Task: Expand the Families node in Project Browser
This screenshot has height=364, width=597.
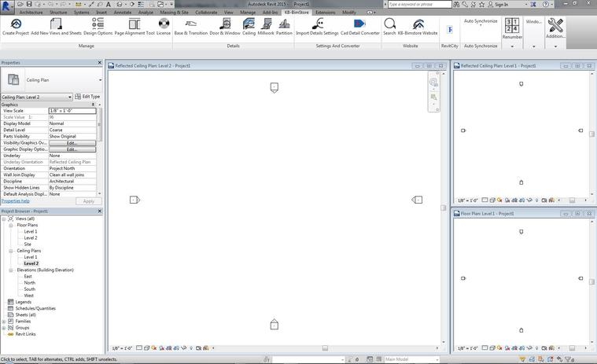Action: 4,321
